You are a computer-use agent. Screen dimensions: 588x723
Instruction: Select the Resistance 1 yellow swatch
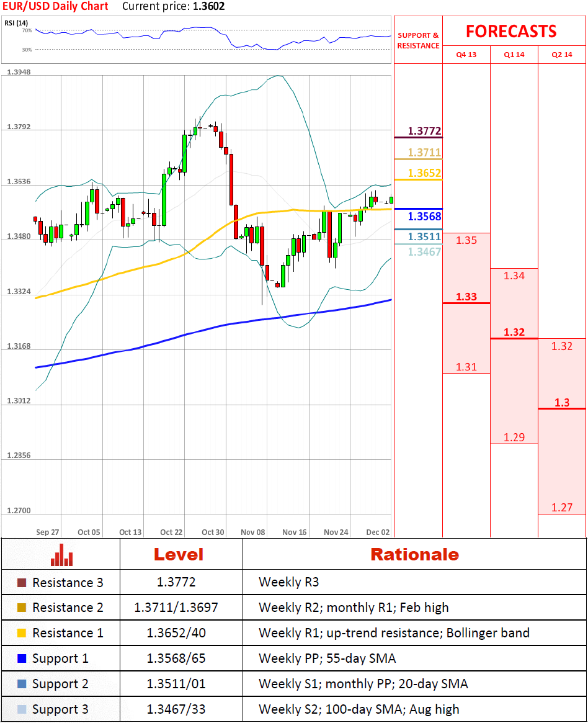22,633
